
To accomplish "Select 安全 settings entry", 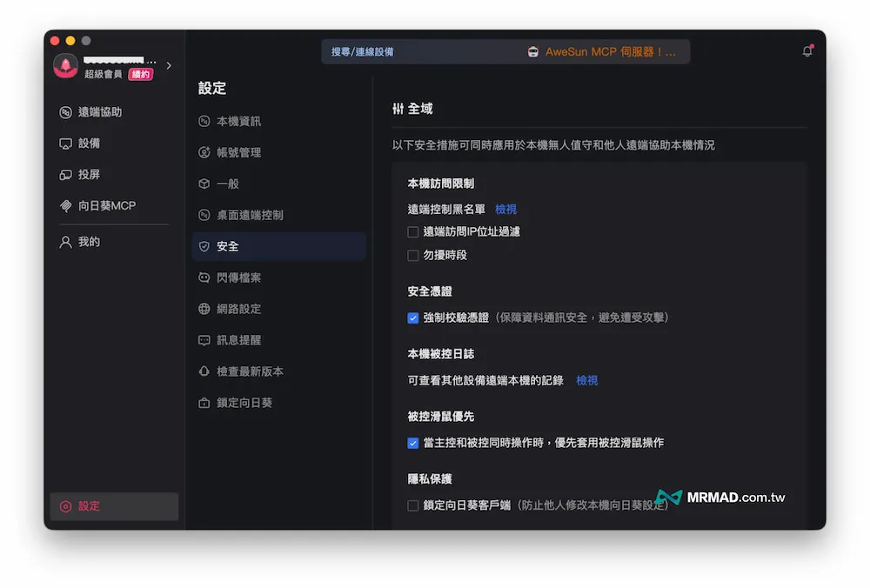I will pyautogui.click(x=279, y=246).
